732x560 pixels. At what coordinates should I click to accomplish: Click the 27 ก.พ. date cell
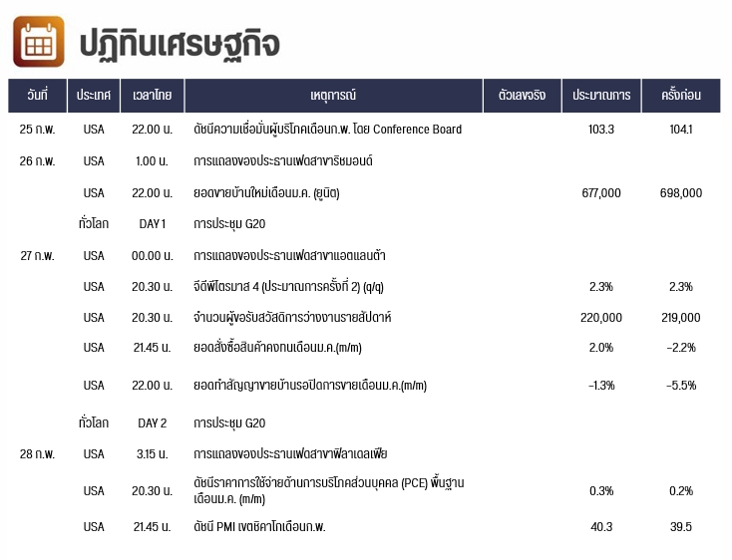37,256
